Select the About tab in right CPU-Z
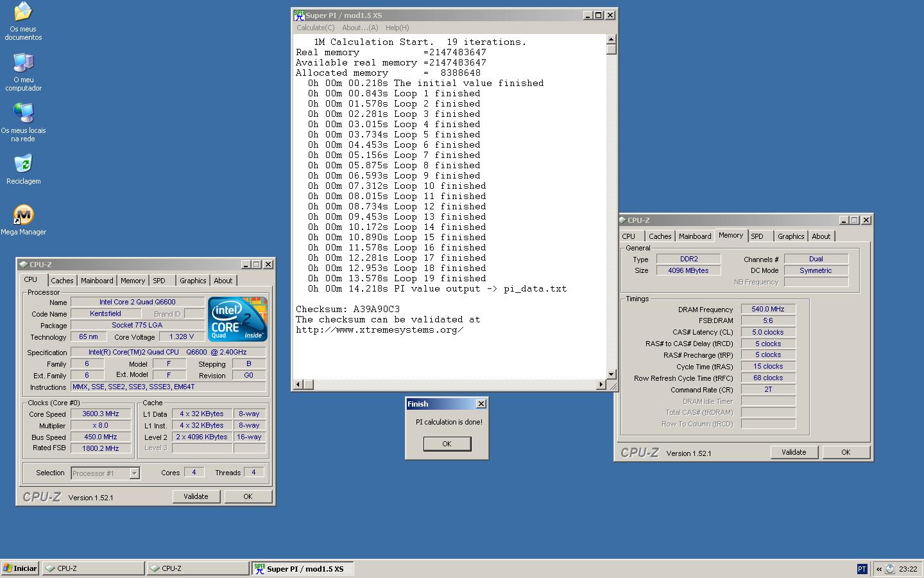This screenshot has width=924, height=578. (x=821, y=236)
